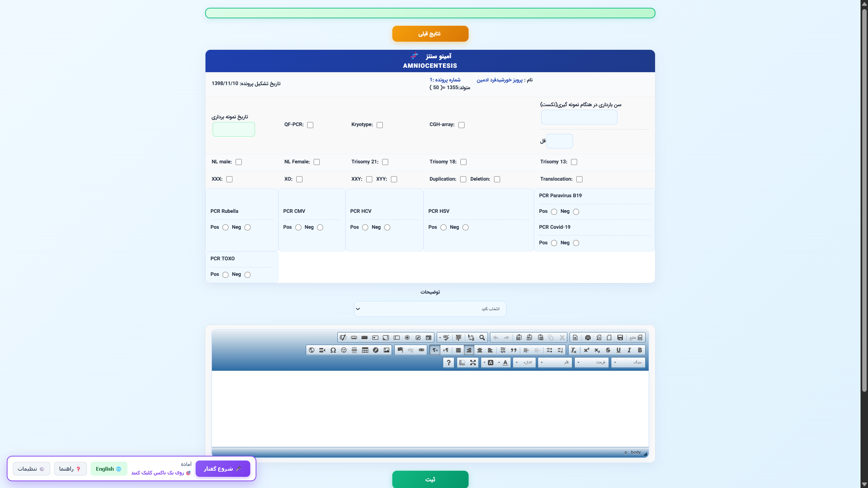The width and height of the screenshot is (868, 488).
Task: Toggle bold formatting in the editor
Action: 640,350
